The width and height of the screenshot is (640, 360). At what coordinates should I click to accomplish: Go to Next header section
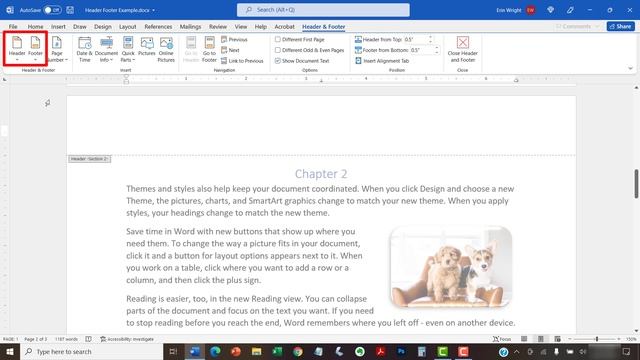pyautogui.click(x=230, y=50)
